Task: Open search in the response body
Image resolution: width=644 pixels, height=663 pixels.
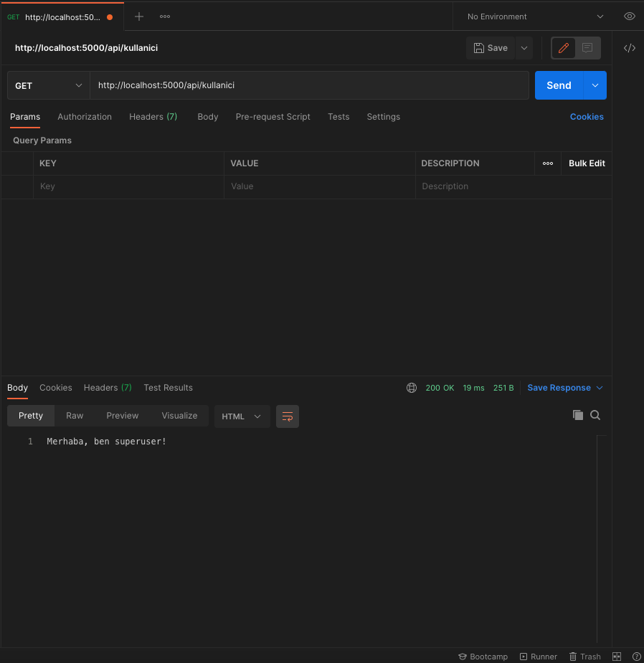Action: [595, 414]
